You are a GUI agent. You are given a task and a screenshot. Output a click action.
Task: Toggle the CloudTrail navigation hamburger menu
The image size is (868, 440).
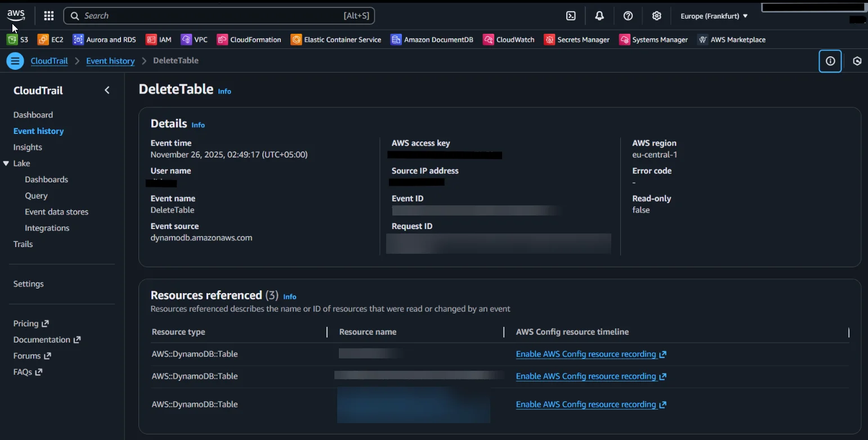pyautogui.click(x=15, y=61)
